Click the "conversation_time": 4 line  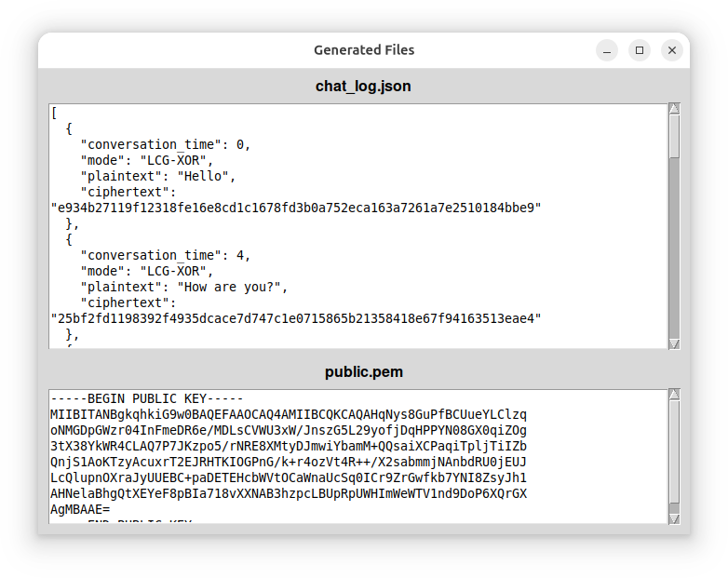point(165,255)
